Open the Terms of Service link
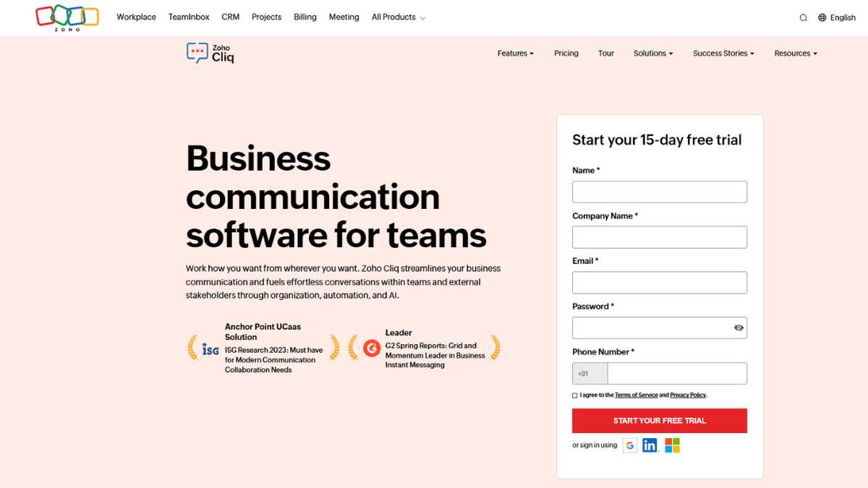 point(637,395)
